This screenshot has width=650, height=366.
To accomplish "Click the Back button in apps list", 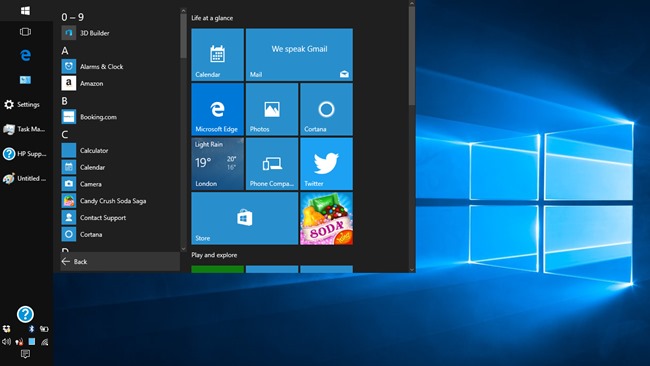I will pyautogui.click(x=120, y=262).
